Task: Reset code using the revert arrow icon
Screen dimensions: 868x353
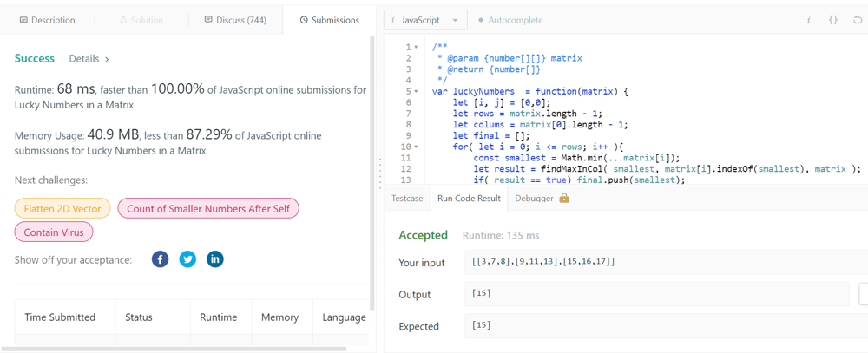Action: point(857,20)
